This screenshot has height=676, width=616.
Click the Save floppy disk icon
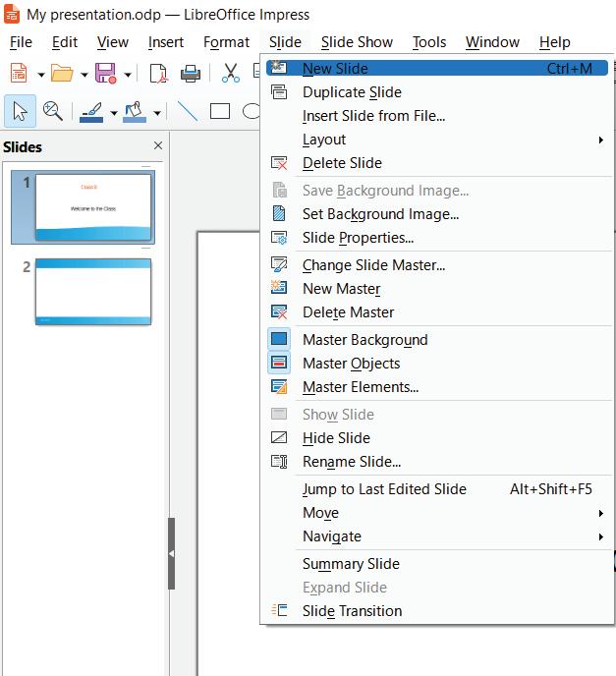pos(105,74)
